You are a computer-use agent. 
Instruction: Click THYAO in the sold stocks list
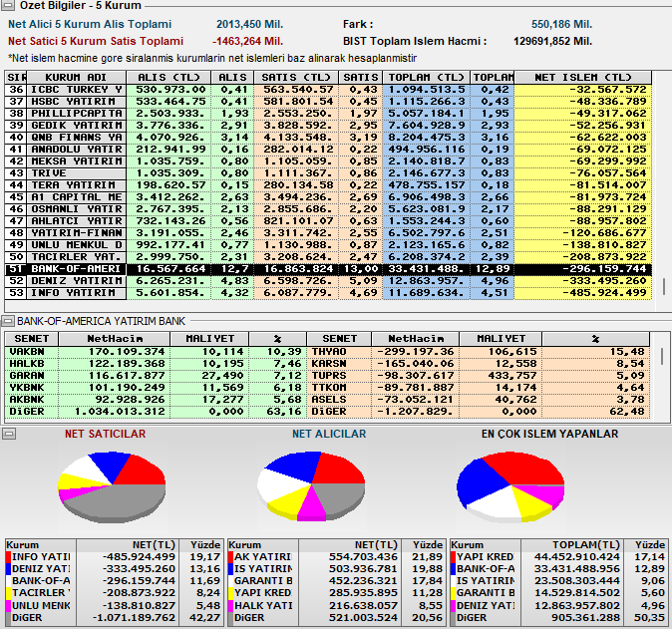(x=329, y=351)
